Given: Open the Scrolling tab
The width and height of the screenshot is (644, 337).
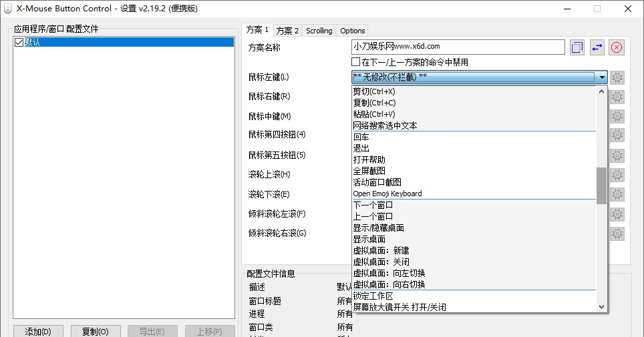Looking at the screenshot, I should pyautogui.click(x=319, y=31).
